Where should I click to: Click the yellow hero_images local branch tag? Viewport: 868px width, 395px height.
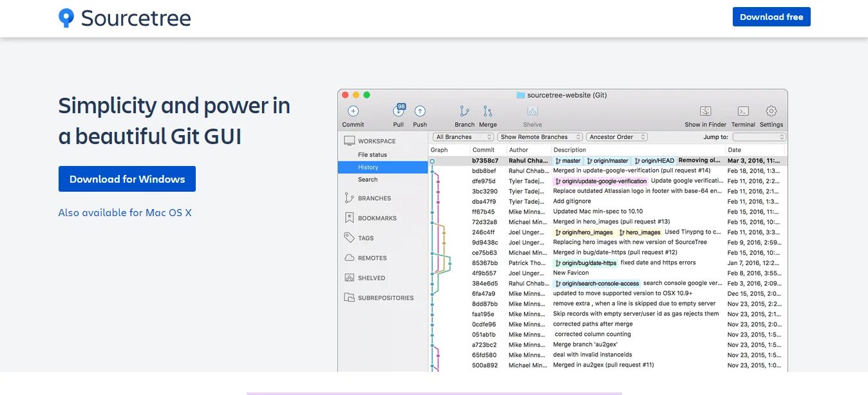point(639,232)
